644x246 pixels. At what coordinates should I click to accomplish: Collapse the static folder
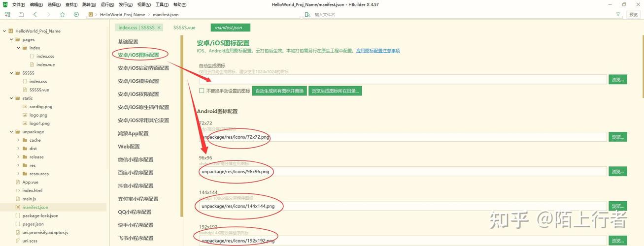(11, 98)
